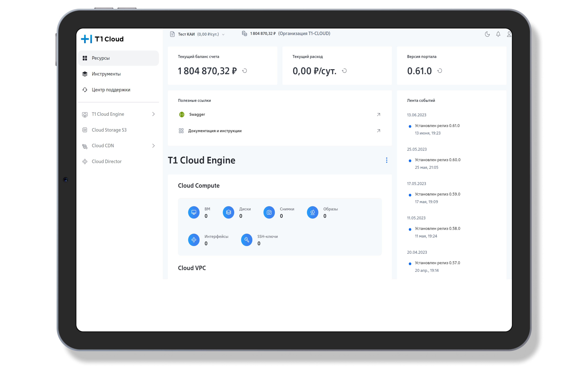Open the user profile icon
Viewport: 588px width, 367px height.
pyautogui.click(x=509, y=34)
